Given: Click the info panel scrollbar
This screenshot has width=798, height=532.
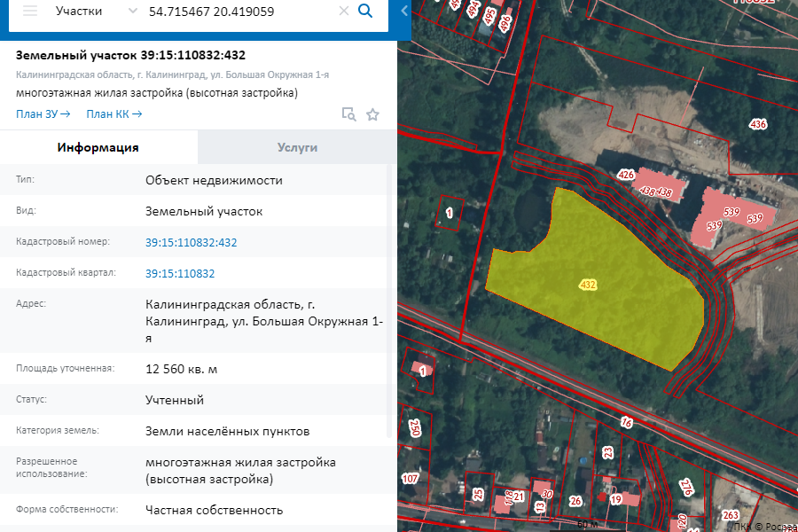Looking at the screenshot, I should point(389,301).
